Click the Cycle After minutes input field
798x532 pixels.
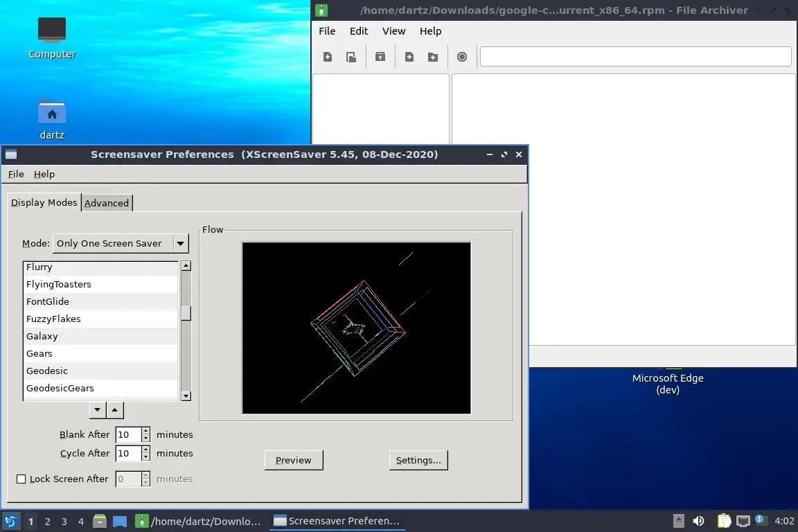pos(129,454)
